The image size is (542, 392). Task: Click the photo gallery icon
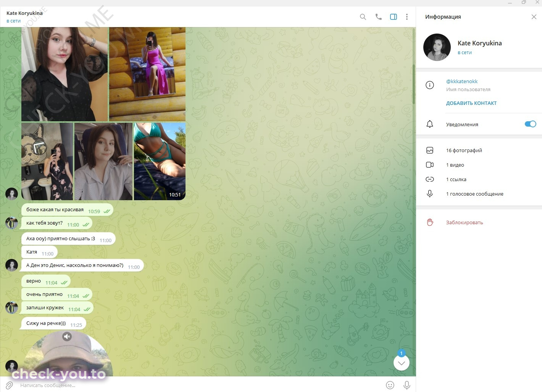pyautogui.click(x=430, y=150)
